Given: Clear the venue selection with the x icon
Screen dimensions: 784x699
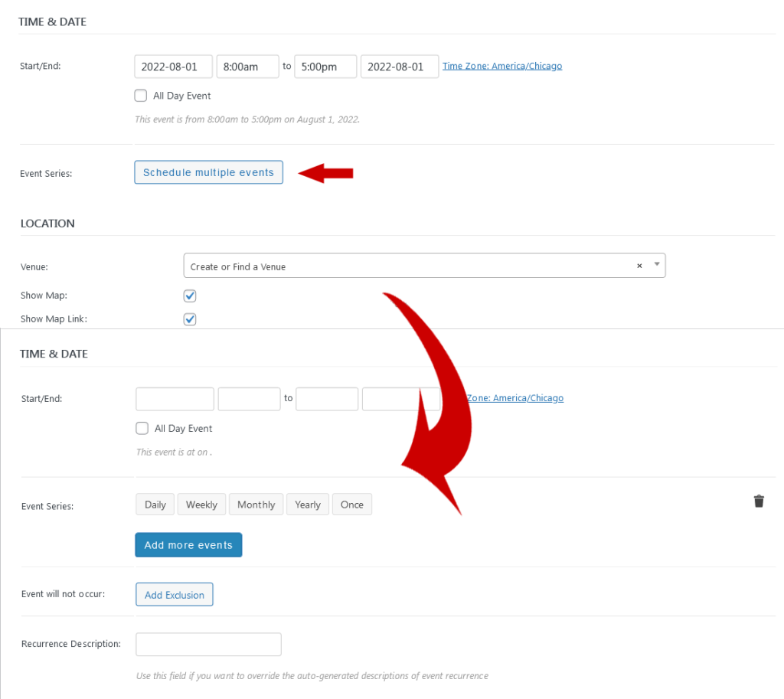Looking at the screenshot, I should click(x=639, y=266).
